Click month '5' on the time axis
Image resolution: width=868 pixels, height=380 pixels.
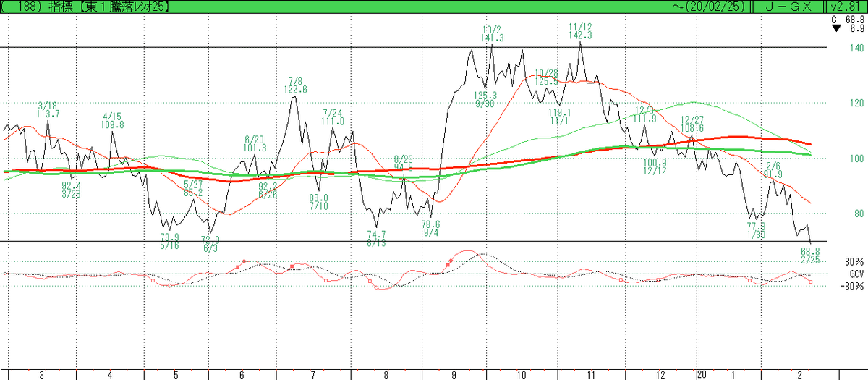tap(176, 375)
